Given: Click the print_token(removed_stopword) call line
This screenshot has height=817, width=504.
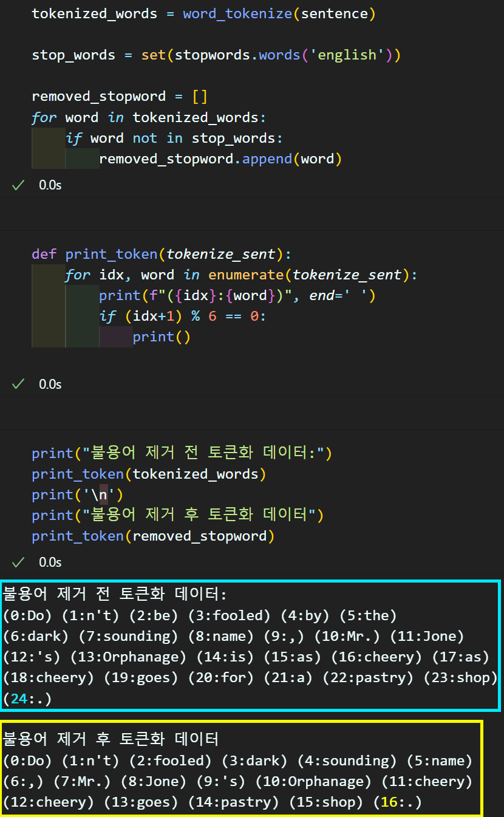Looking at the screenshot, I should 153,536.
